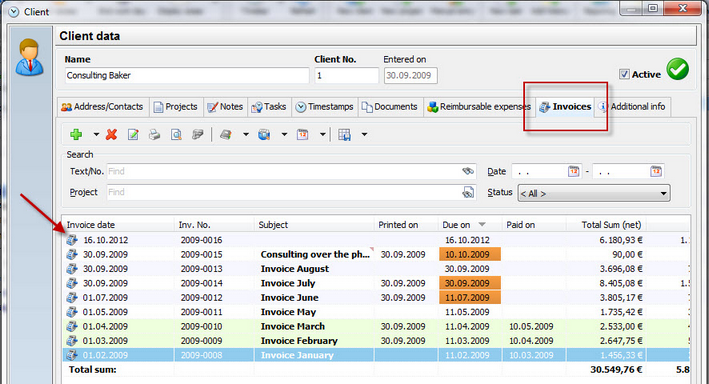Open the dropdown next to the toolbar calendar icon
The image size is (709, 384).
point(322,134)
